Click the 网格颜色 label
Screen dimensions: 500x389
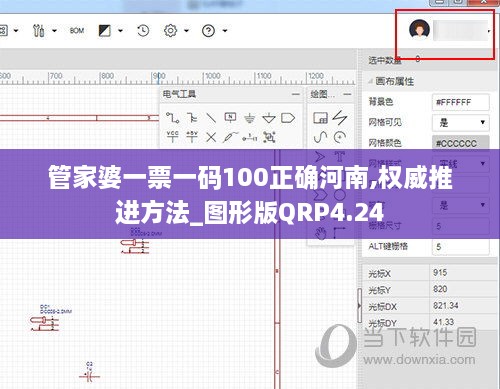[x=385, y=143]
